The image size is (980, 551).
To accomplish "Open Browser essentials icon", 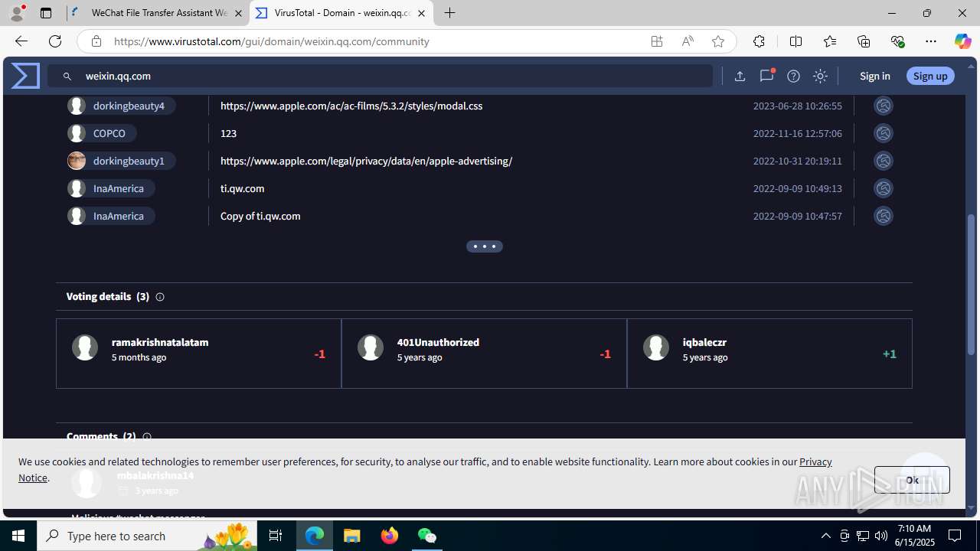I will tap(898, 41).
